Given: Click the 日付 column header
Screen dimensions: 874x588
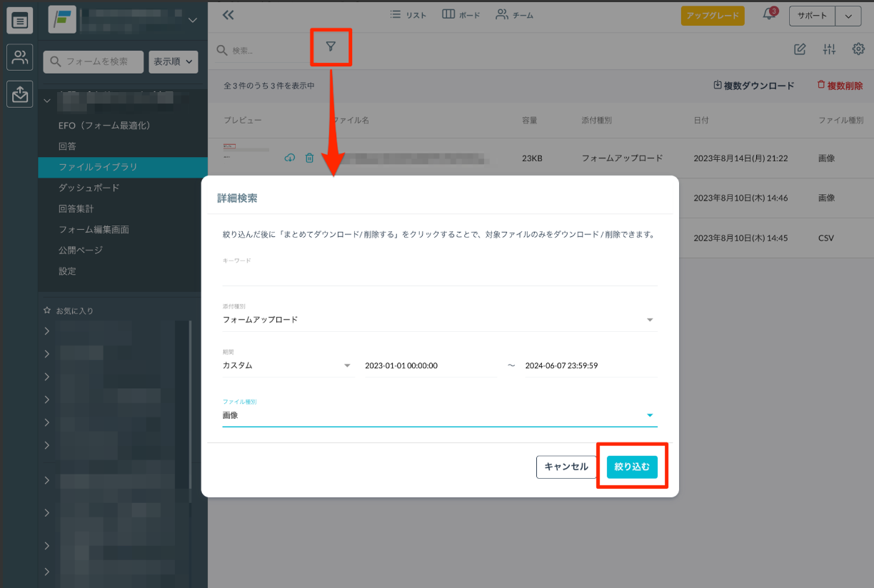Looking at the screenshot, I should click(x=700, y=121).
